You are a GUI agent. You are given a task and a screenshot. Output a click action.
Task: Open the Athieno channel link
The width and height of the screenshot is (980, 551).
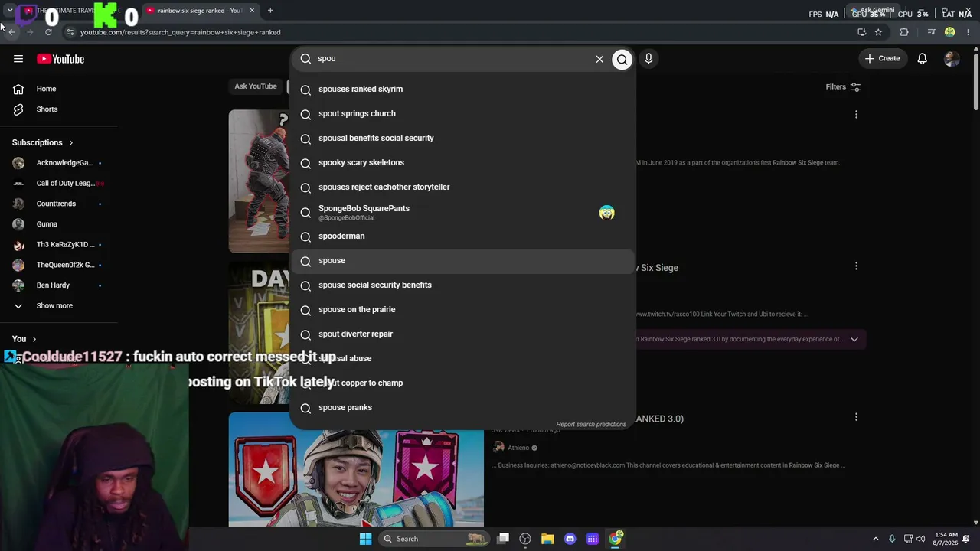pos(518,448)
